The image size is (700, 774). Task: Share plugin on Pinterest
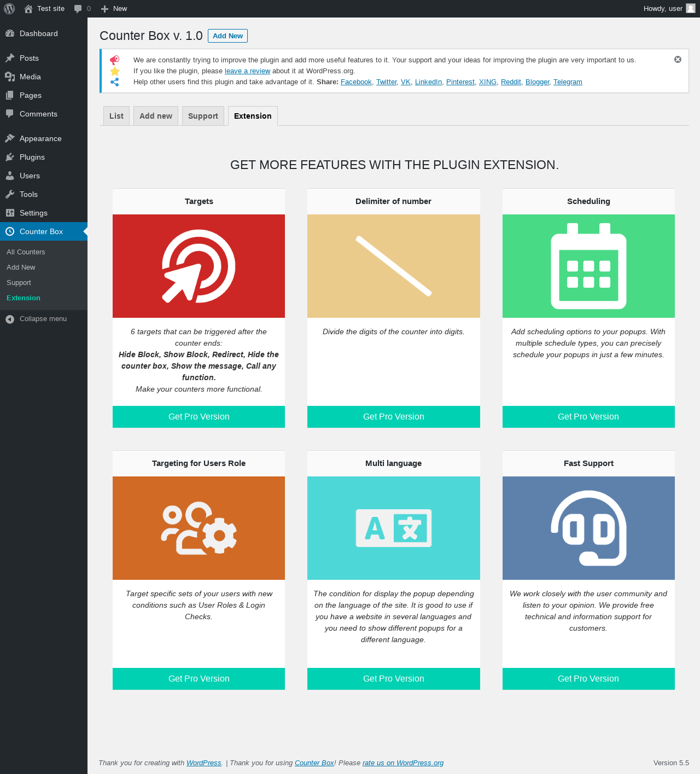click(x=460, y=82)
